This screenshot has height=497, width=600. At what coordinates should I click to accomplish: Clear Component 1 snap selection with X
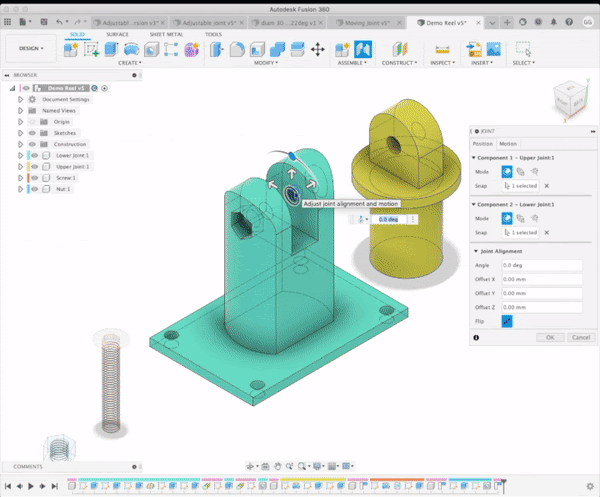click(546, 186)
